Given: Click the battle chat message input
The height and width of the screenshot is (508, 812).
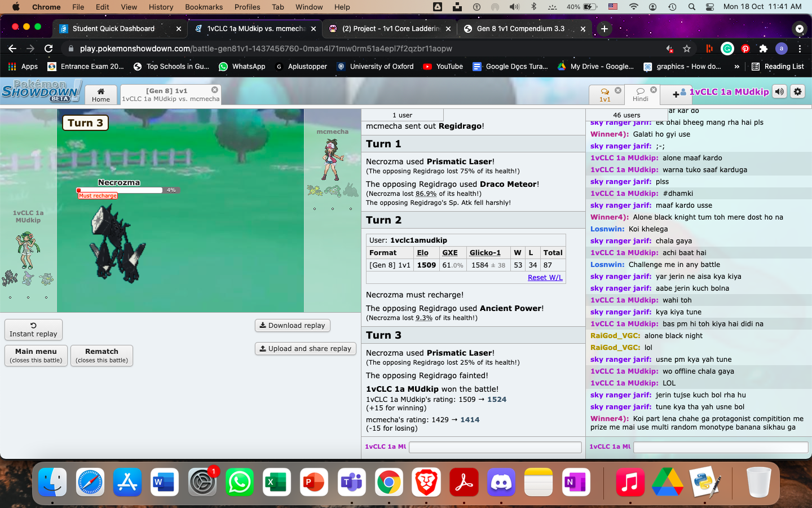Looking at the screenshot, I should tap(495, 447).
